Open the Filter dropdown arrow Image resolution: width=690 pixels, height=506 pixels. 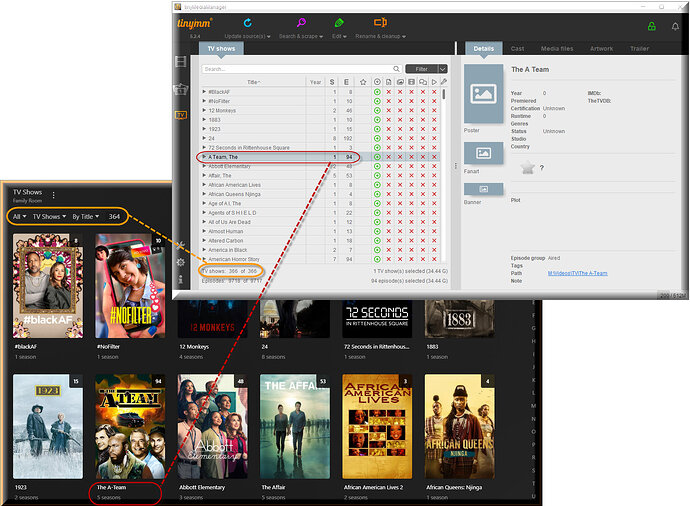[x=443, y=69]
